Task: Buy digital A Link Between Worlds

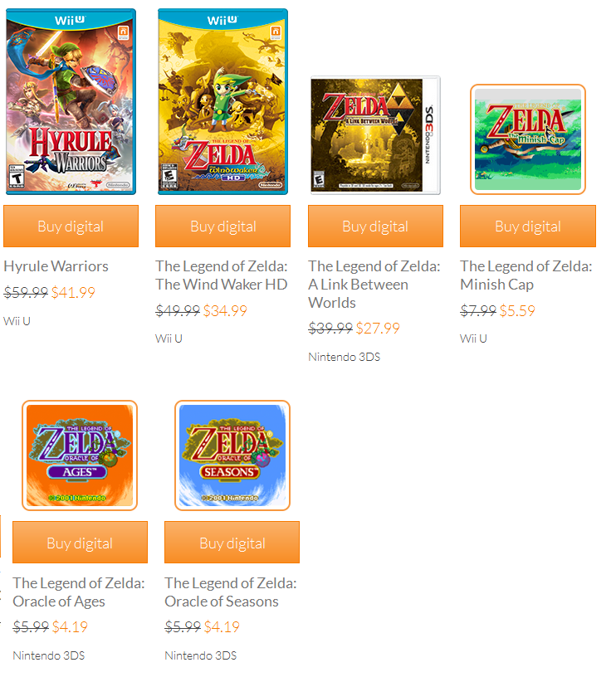Action: click(375, 226)
